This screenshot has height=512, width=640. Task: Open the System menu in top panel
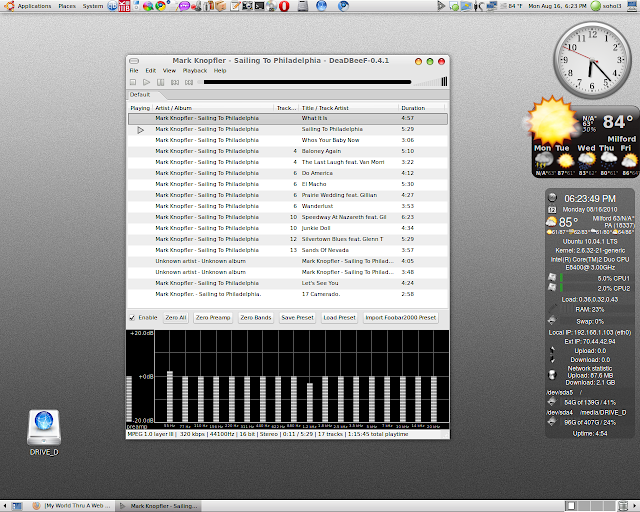[93, 6]
